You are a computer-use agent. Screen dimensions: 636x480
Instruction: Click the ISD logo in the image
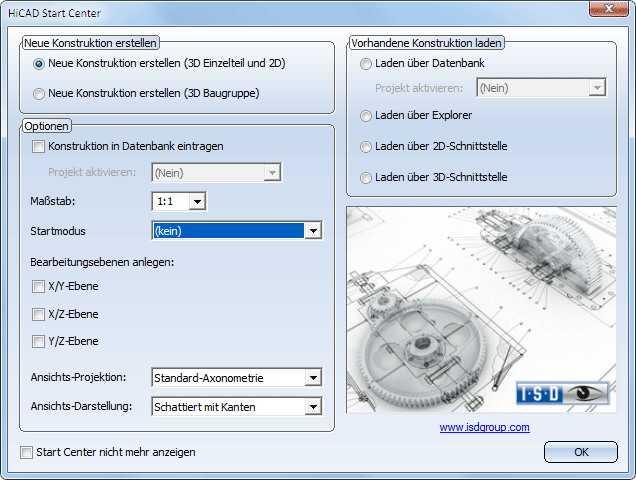pos(563,393)
